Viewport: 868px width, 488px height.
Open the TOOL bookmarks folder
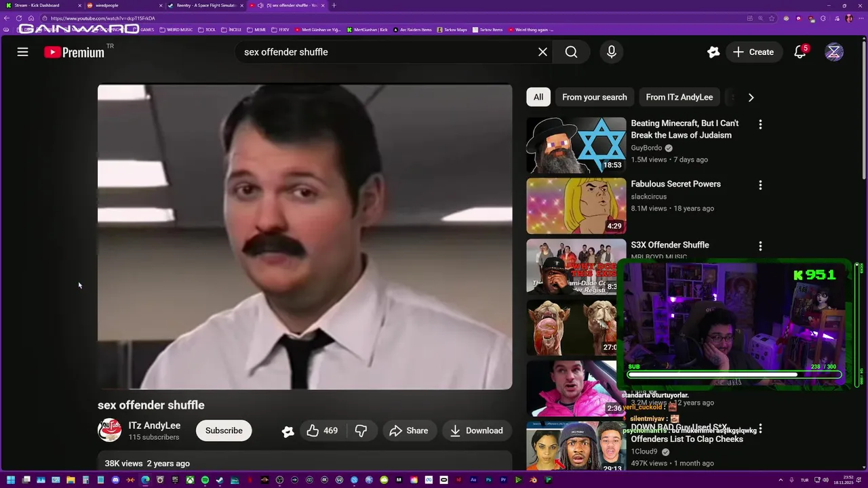pos(207,30)
